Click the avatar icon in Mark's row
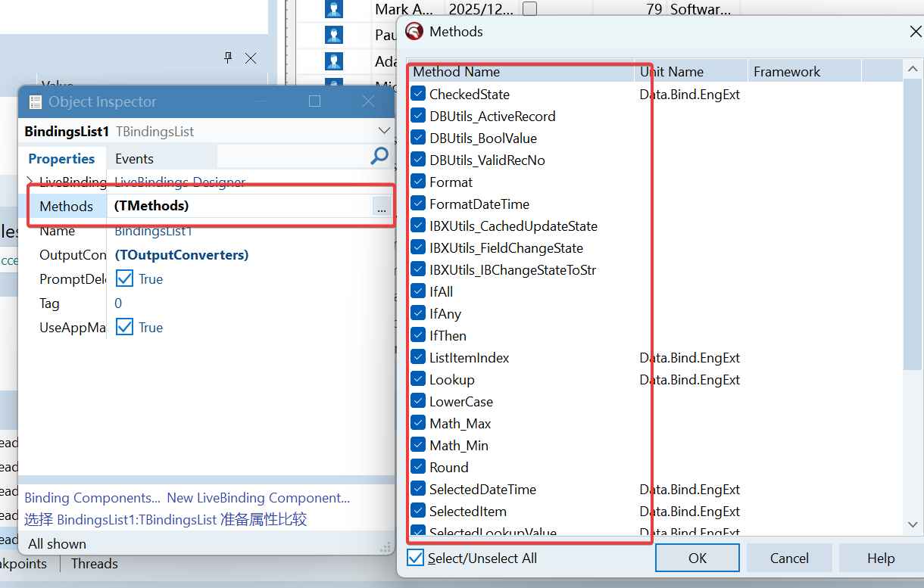924x588 pixels. [x=333, y=10]
